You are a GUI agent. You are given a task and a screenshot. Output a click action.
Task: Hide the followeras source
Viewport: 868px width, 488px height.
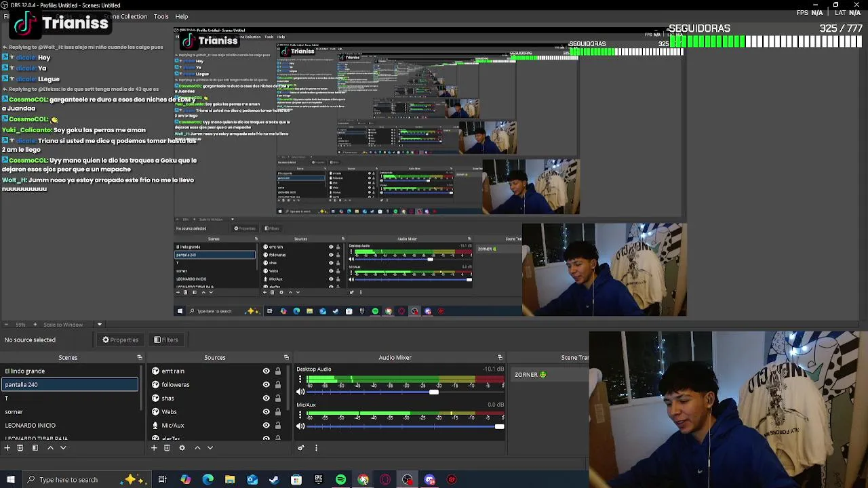[x=266, y=384]
